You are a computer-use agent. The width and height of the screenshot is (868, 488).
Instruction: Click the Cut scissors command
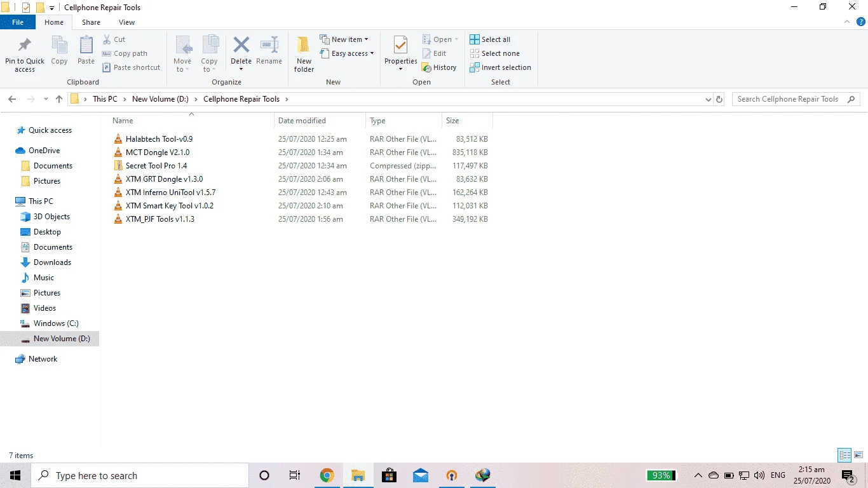pos(114,39)
